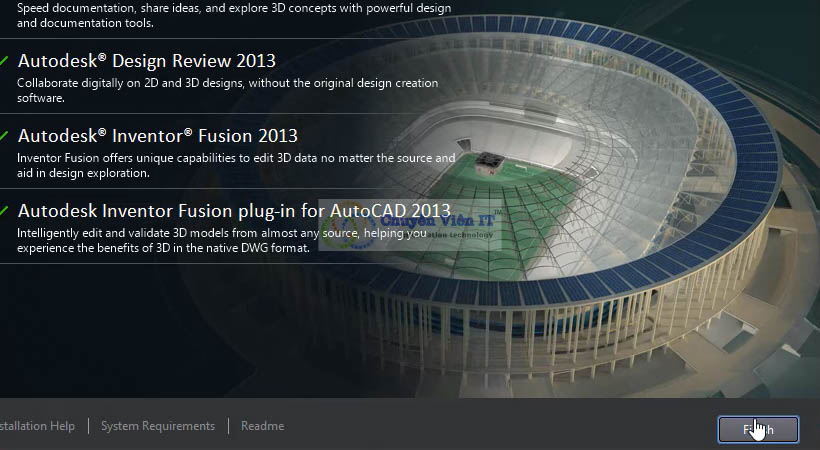Screen dimensions: 820x450
Task: Select the Autodesk Inventor Fusion 2013 heading
Action: point(157,136)
